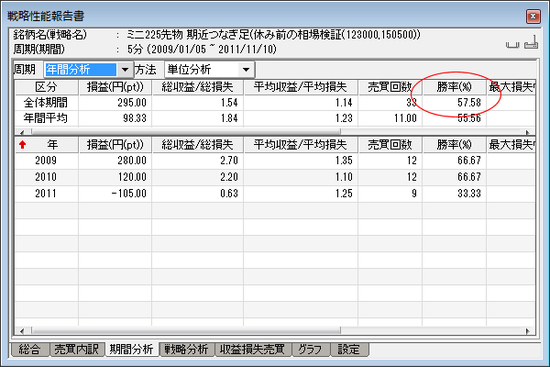Click the 1.84 ratio in 年間平均 row
Screen dimensions: 550x367
point(229,118)
